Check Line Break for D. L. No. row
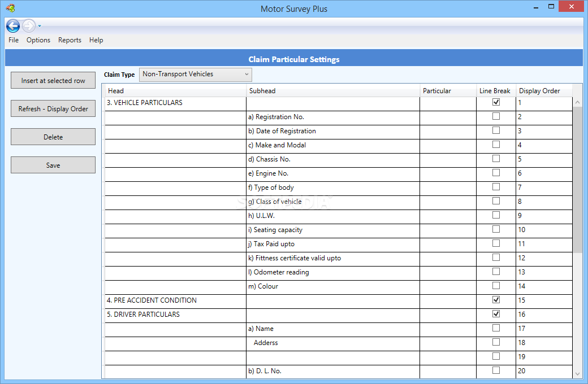This screenshot has width=588, height=384. [x=496, y=370]
